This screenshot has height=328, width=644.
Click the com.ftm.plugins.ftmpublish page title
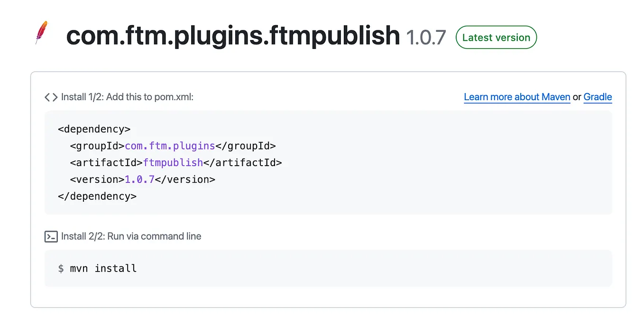pyautogui.click(x=233, y=36)
